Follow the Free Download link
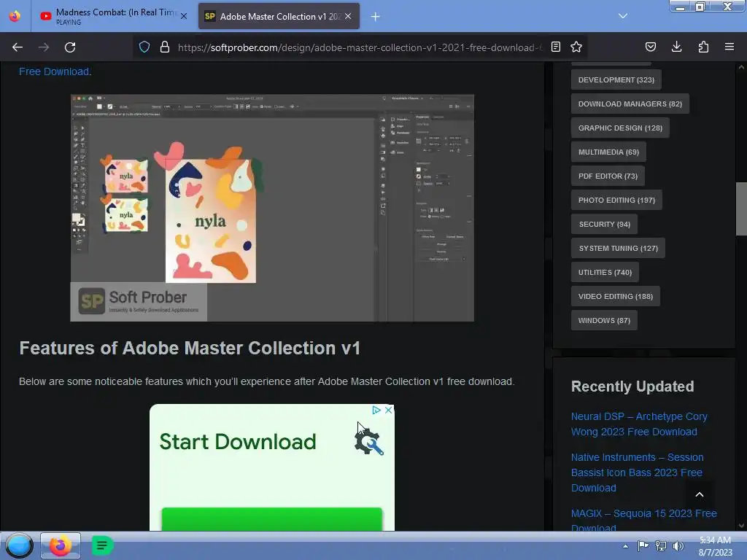747x560 pixels. coord(54,71)
